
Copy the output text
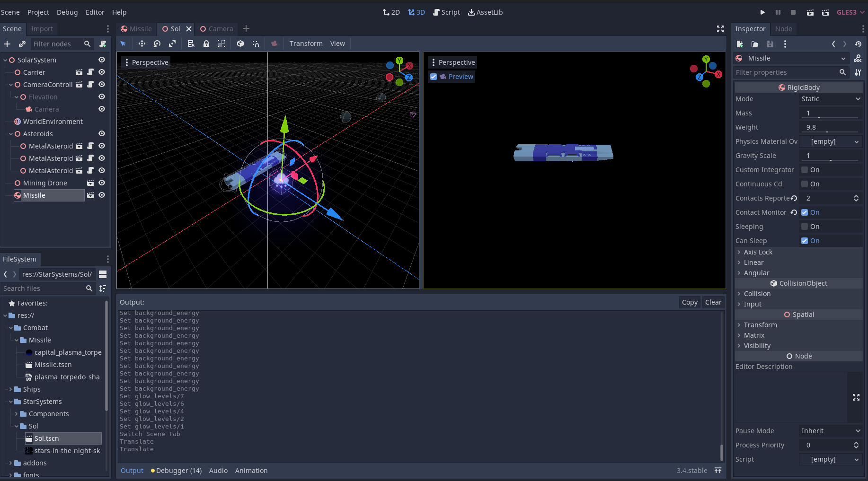pyautogui.click(x=690, y=302)
